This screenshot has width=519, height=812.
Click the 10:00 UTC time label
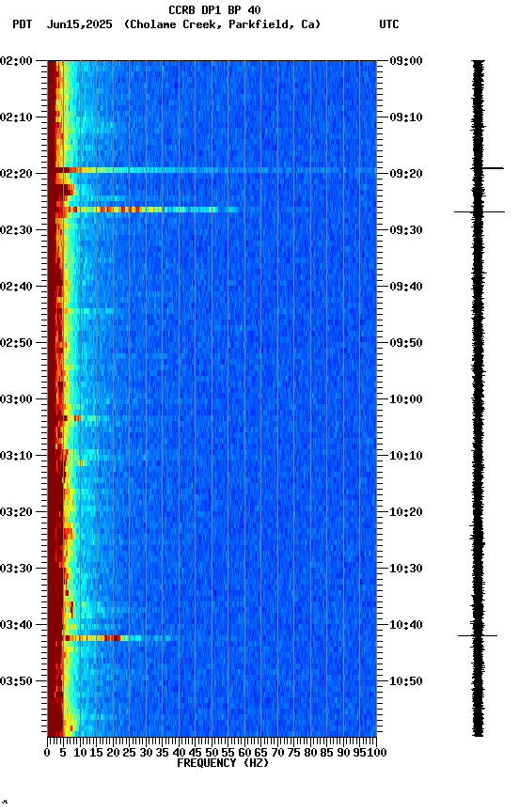406,399
